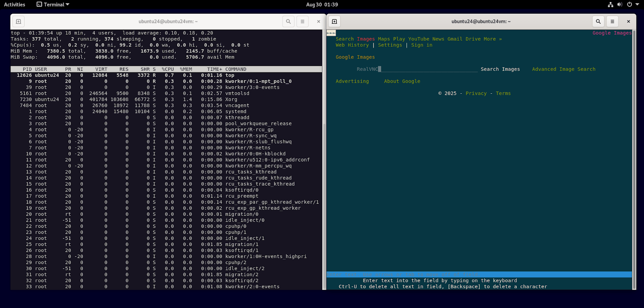Open the network status icon in top bar
The image size is (644, 308).
click(x=611, y=4)
